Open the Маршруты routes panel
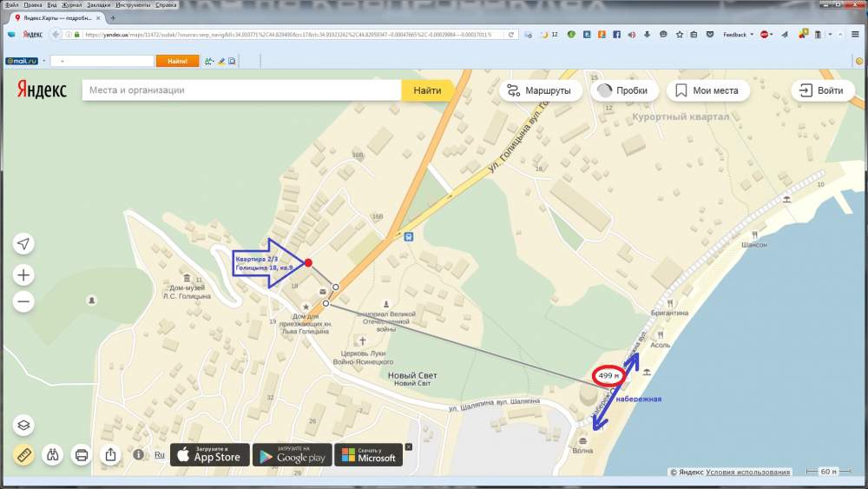868x489 pixels. (x=540, y=91)
